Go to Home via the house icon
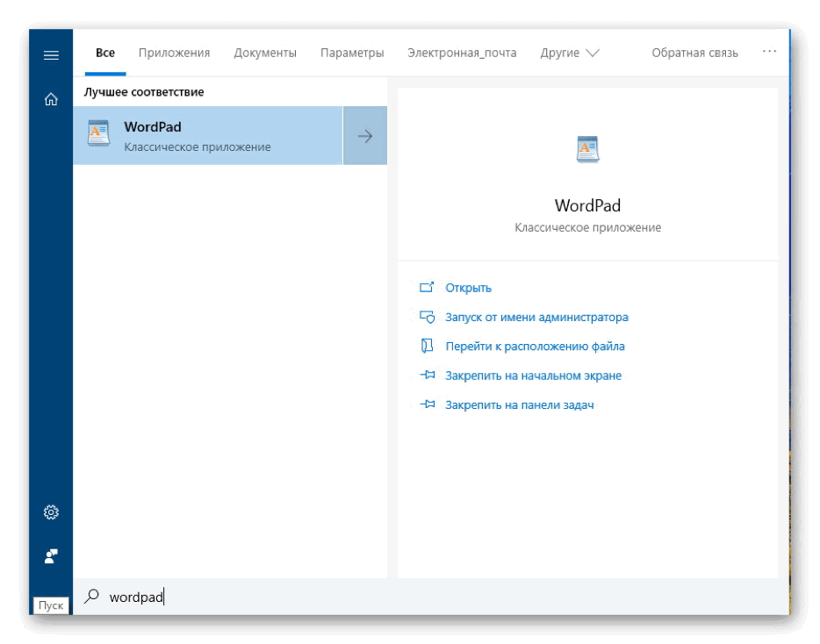Screen dimensions: 820x644 click(x=51, y=99)
